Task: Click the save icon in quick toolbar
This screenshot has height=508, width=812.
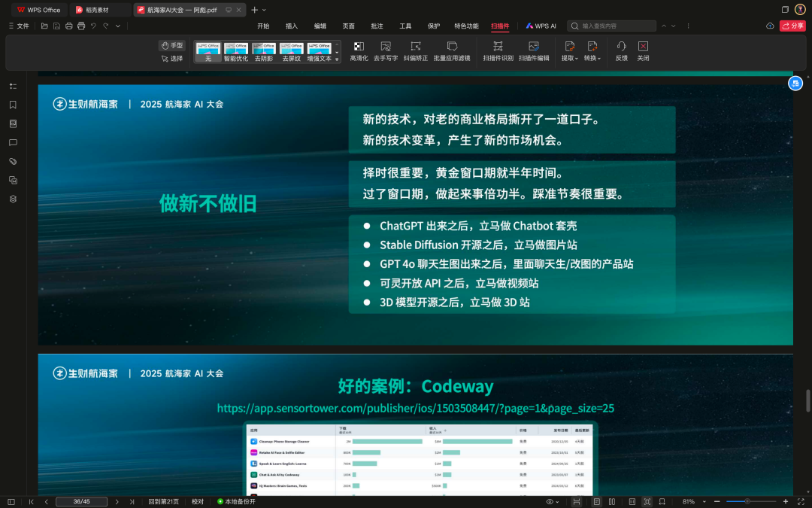Action: pyautogui.click(x=56, y=26)
